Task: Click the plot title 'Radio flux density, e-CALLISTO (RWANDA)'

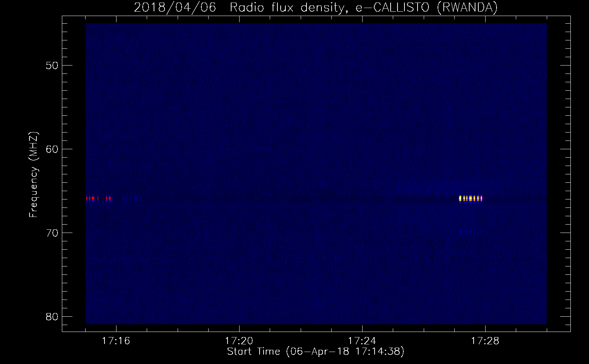Action: click(x=364, y=8)
